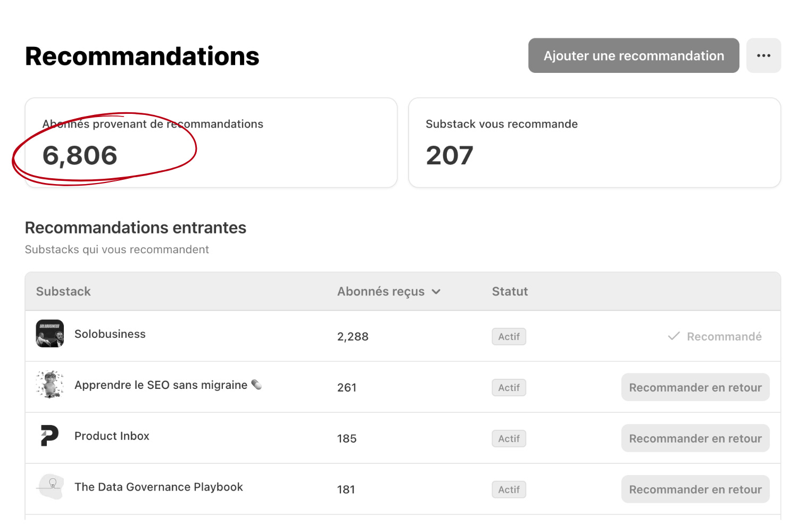Select the 2,288 subscribers value
Screen dimensions: 798x532
click(x=353, y=337)
